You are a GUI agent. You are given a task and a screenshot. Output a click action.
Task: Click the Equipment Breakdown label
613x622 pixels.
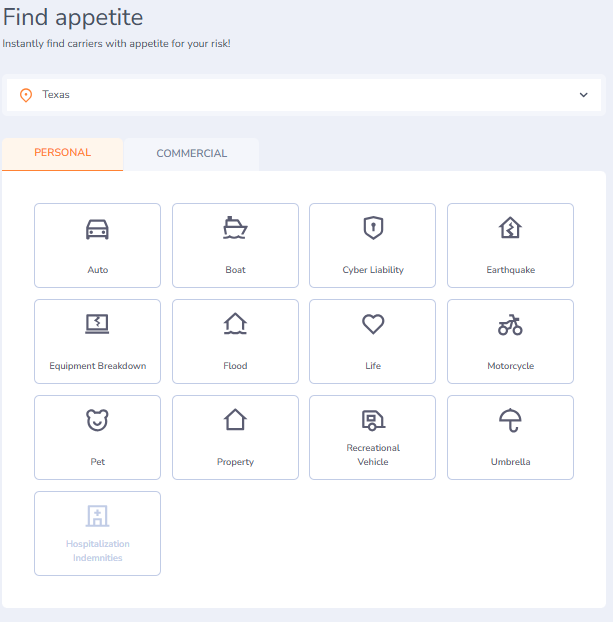pos(97,366)
